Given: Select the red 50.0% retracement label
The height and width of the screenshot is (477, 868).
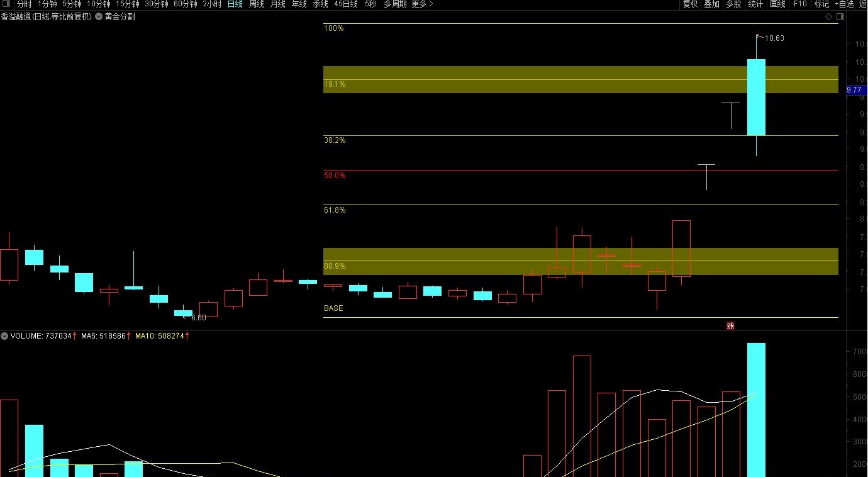Looking at the screenshot, I should (334, 176).
